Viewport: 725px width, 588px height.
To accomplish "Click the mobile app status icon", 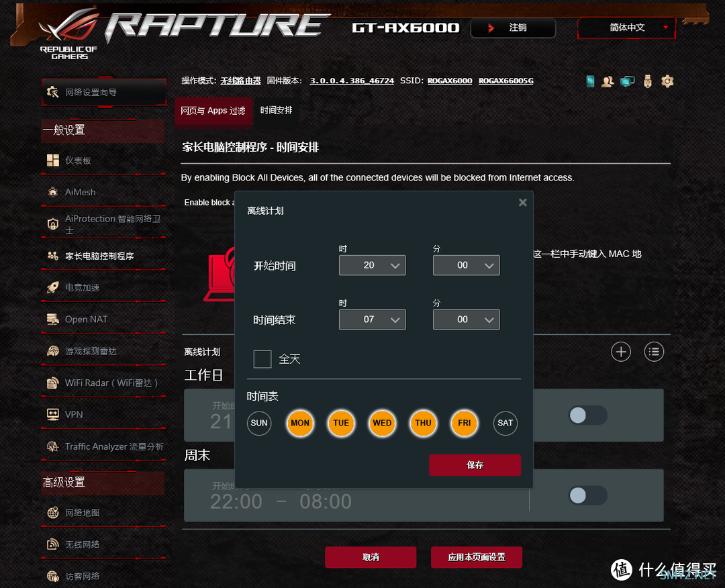I will pos(590,81).
